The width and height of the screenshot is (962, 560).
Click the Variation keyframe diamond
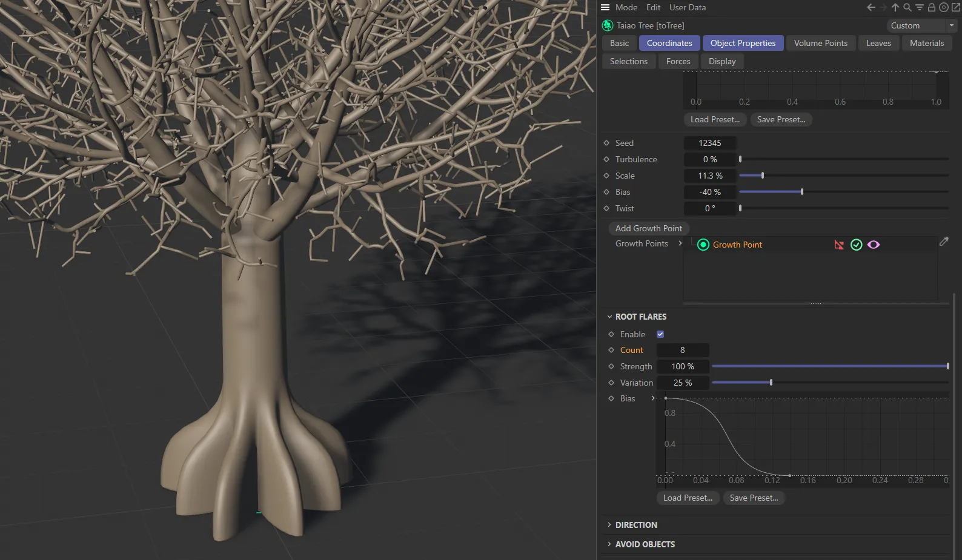pyautogui.click(x=611, y=383)
